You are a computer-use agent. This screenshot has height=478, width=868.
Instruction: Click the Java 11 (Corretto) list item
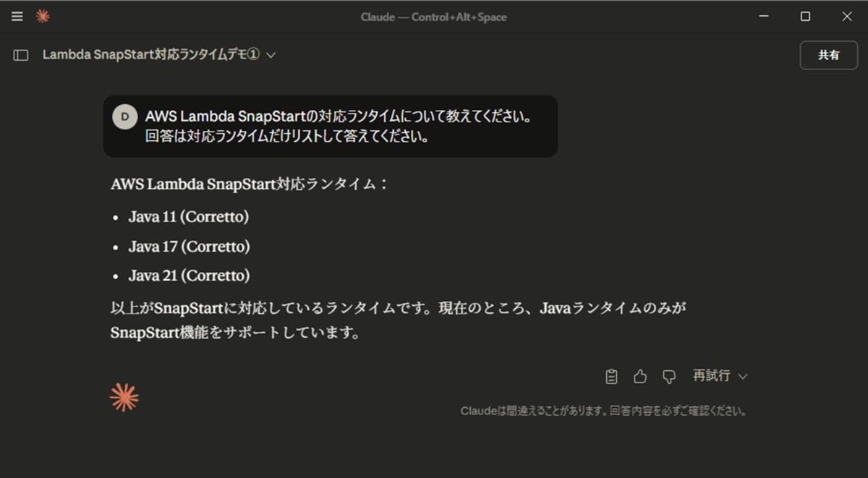(188, 217)
